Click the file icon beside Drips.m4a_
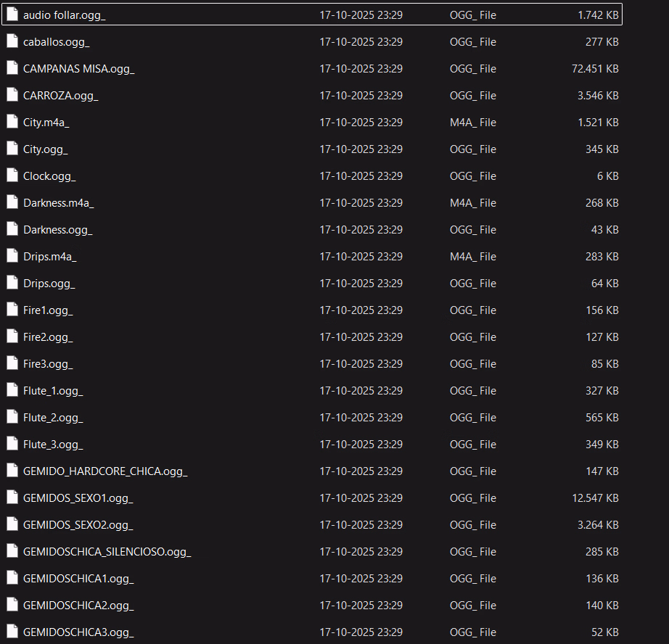This screenshot has height=644, width=669. 12,256
